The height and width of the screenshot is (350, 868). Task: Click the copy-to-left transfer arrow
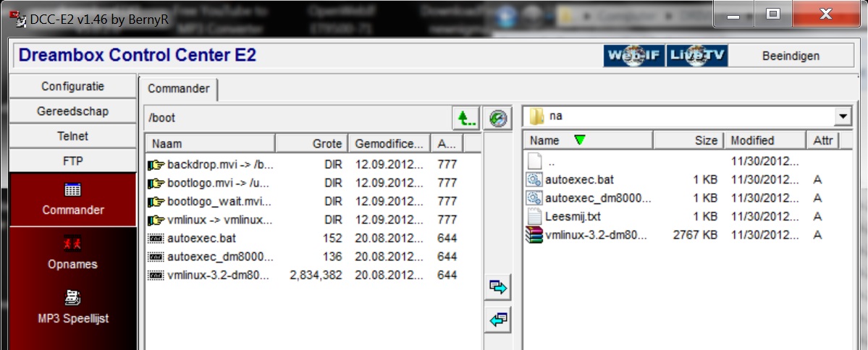[x=498, y=320]
